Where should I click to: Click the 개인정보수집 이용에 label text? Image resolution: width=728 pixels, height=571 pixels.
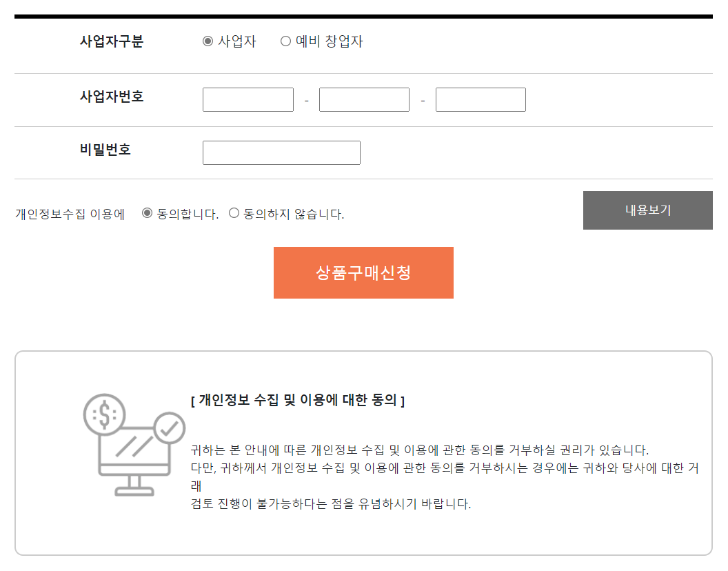70,214
